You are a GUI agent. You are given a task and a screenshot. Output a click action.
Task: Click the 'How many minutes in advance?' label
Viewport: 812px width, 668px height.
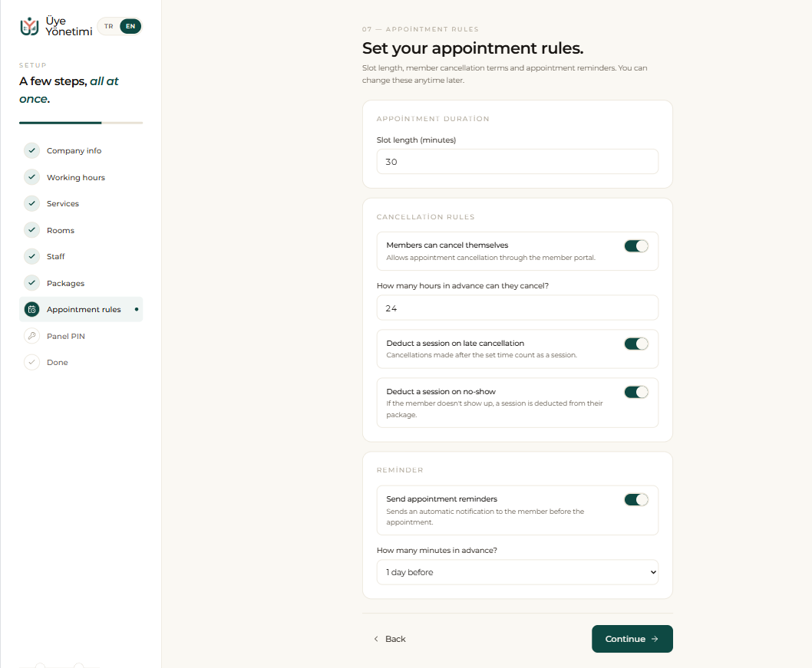click(x=437, y=551)
